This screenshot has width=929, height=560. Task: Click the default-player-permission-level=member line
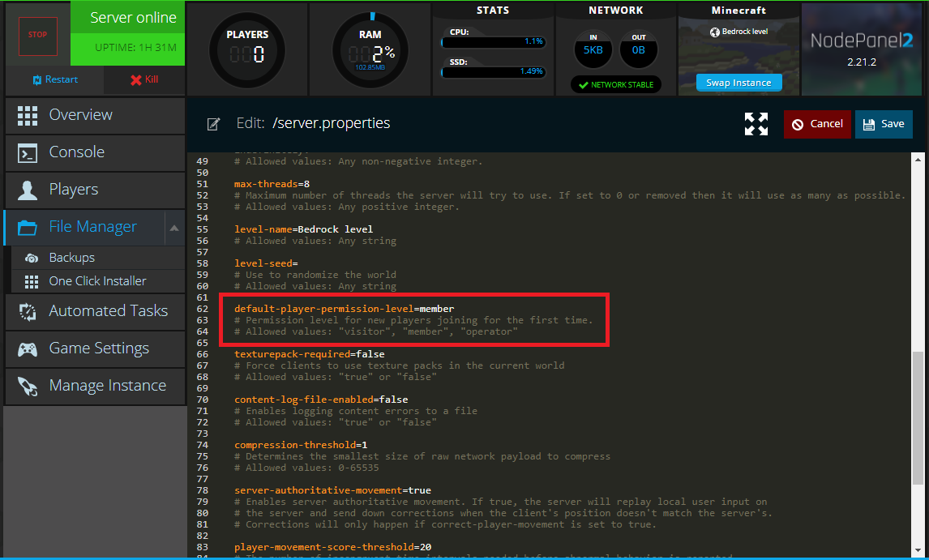[344, 309]
